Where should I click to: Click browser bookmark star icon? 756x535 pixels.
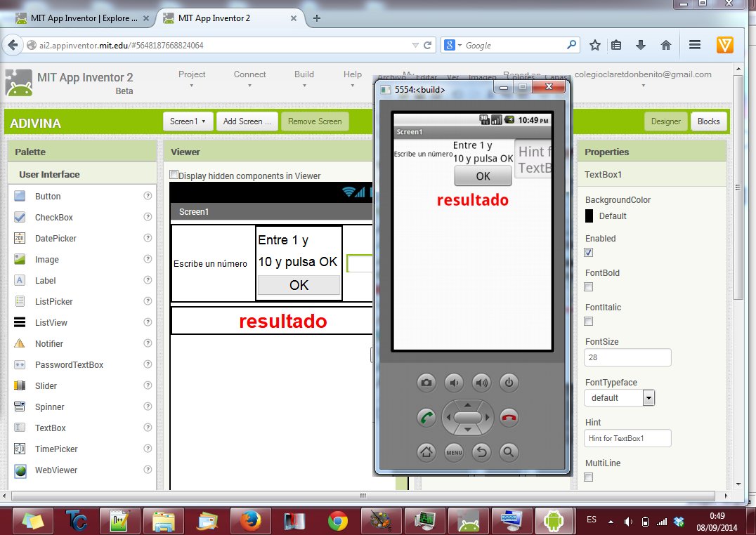point(595,46)
